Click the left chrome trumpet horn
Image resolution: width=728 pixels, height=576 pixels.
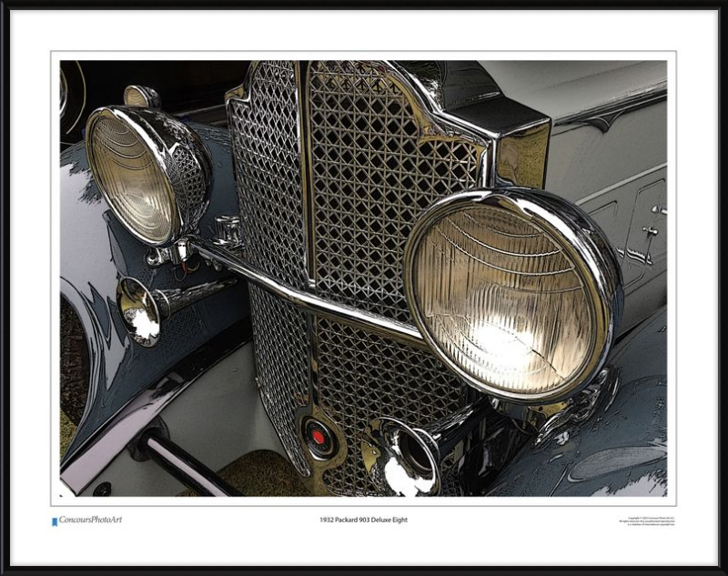pyautogui.click(x=141, y=311)
